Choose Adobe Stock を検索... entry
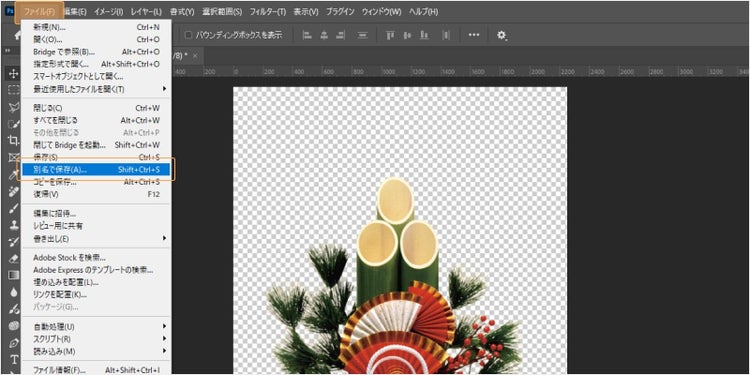The image size is (750, 375). pyautogui.click(x=96, y=257)
